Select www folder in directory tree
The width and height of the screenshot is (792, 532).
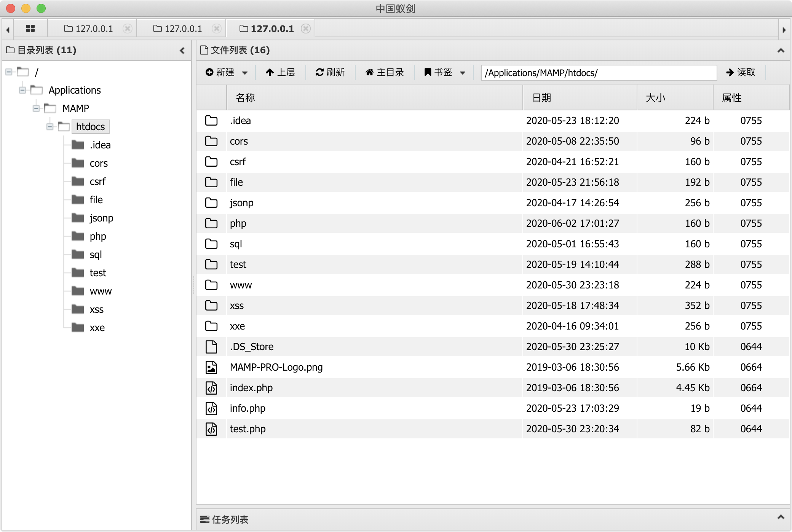pyautogui.click(x=101, y=291)
